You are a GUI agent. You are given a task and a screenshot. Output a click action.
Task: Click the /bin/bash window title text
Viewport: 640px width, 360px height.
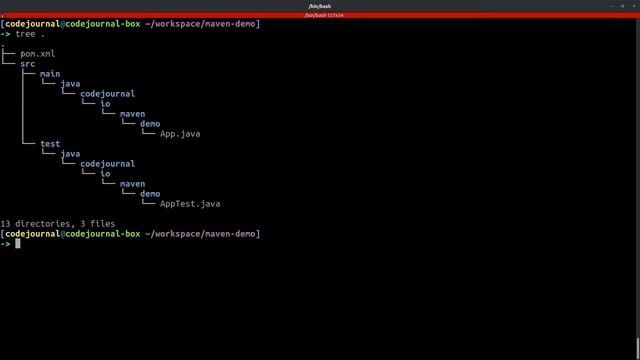tap(320, 6)
